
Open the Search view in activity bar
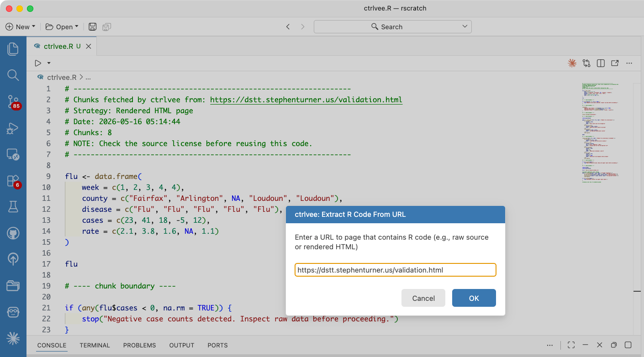tap(13, 75)
